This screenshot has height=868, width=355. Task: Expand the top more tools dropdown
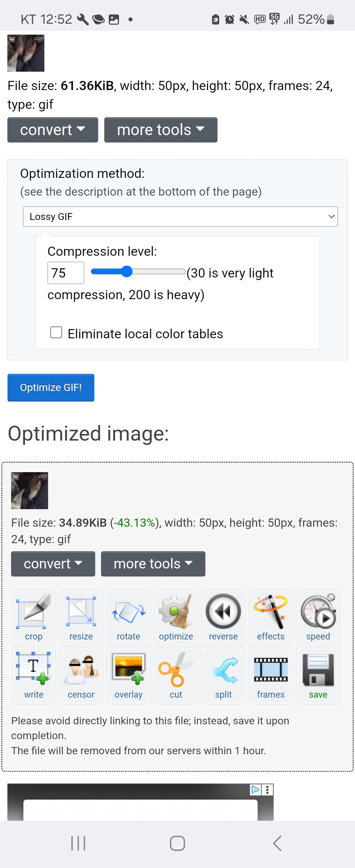[161, 130]
